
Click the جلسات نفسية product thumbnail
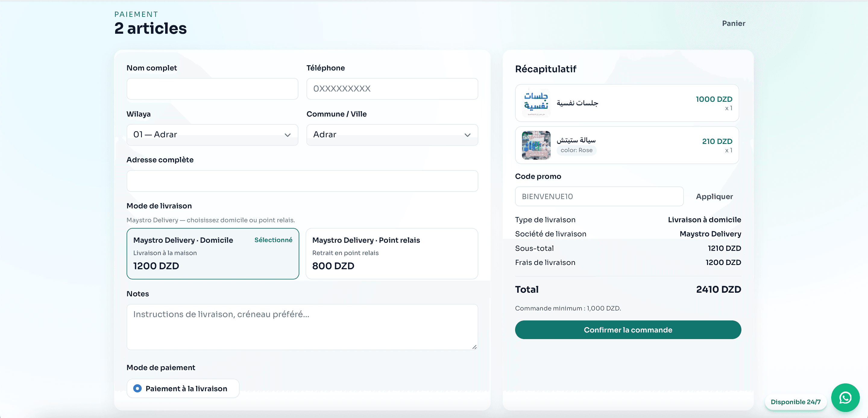536,103
